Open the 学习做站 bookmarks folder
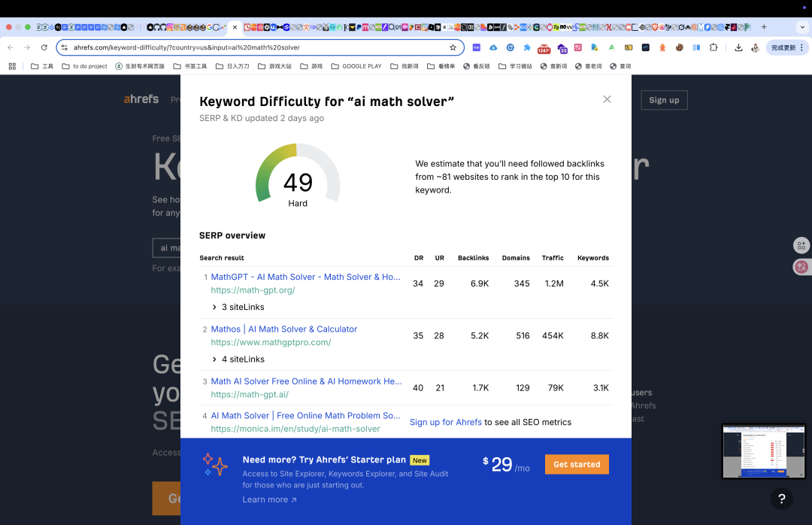 click(x=515, y=66)
